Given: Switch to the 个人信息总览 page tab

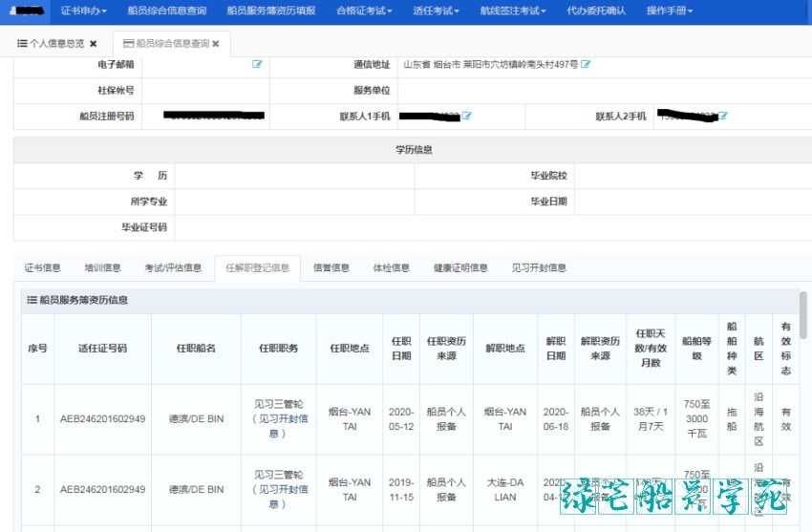Looking at the screenshot, I should pyautogui.click(x=57, y=44).
